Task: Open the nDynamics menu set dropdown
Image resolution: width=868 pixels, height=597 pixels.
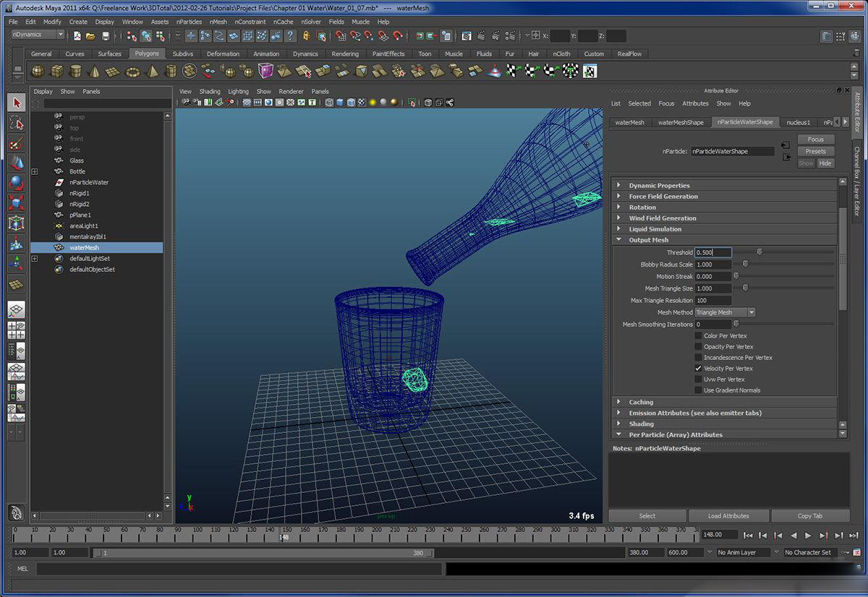Action: (38, 35)
